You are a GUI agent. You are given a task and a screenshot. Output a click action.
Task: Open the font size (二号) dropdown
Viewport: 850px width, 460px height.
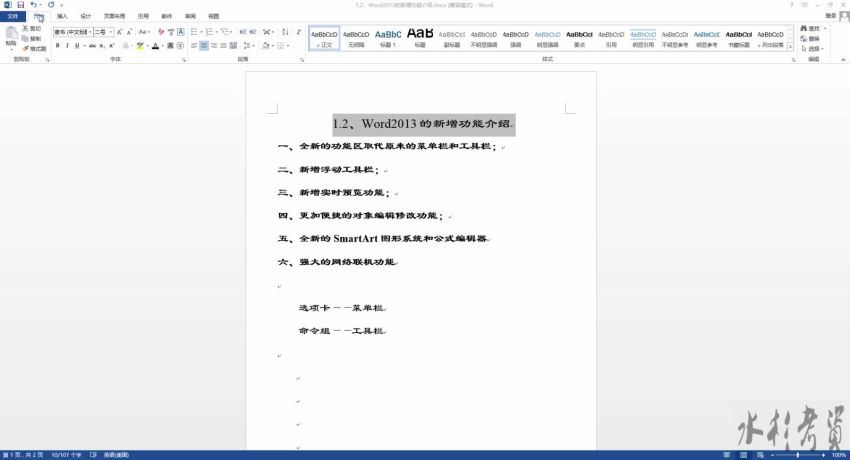111,32
